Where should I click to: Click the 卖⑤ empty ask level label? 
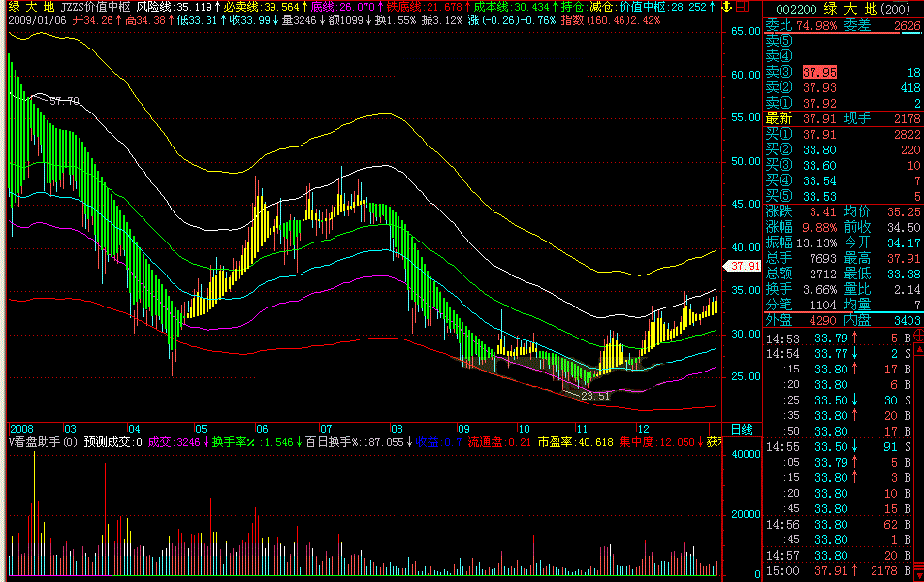coord(779,42)
